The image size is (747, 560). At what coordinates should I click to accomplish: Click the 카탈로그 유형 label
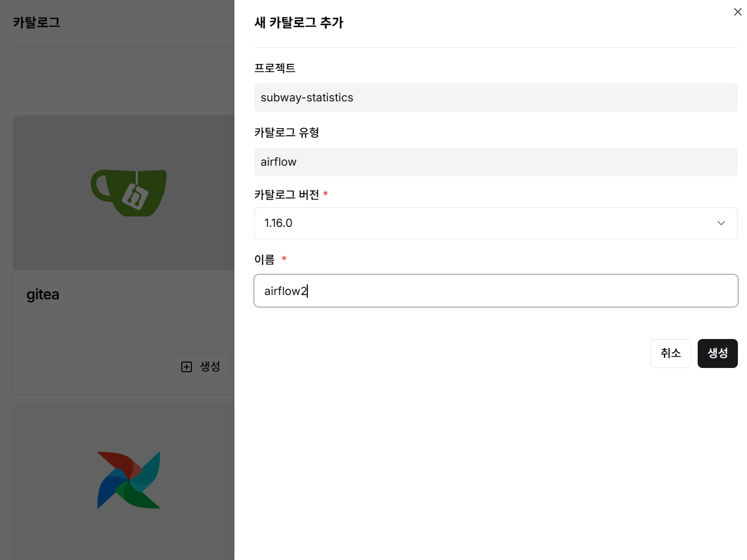(286, 132)
